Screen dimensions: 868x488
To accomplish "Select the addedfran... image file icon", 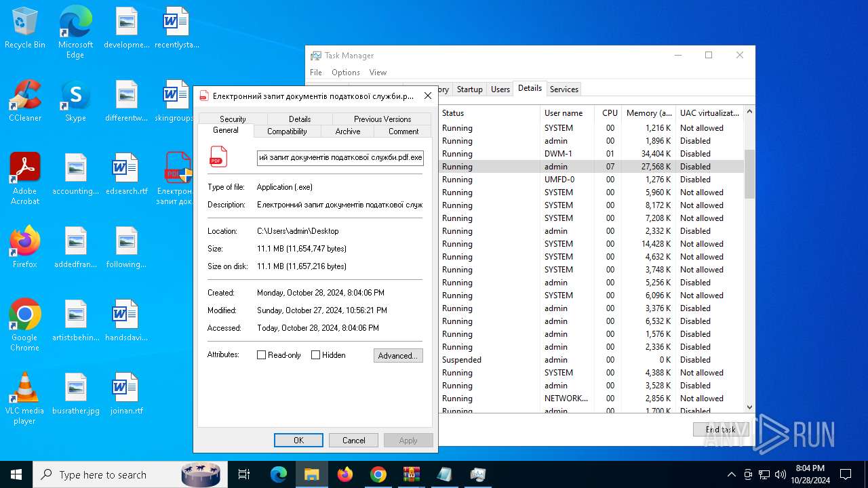I will click(75, 247).
